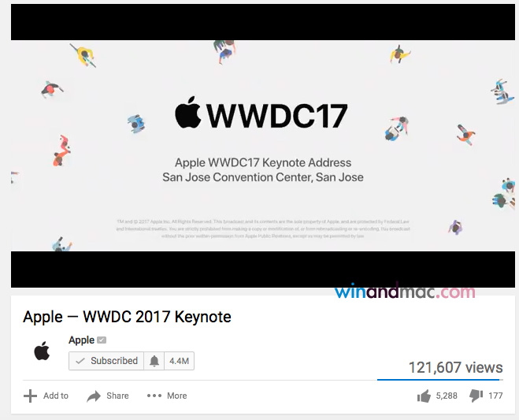
Task: Open the Apple channel name link
Action: click(81, 340)
